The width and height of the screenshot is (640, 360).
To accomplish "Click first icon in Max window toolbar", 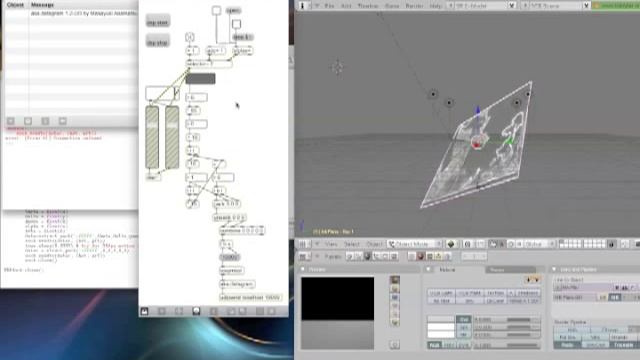I will (x=11, y=121).
